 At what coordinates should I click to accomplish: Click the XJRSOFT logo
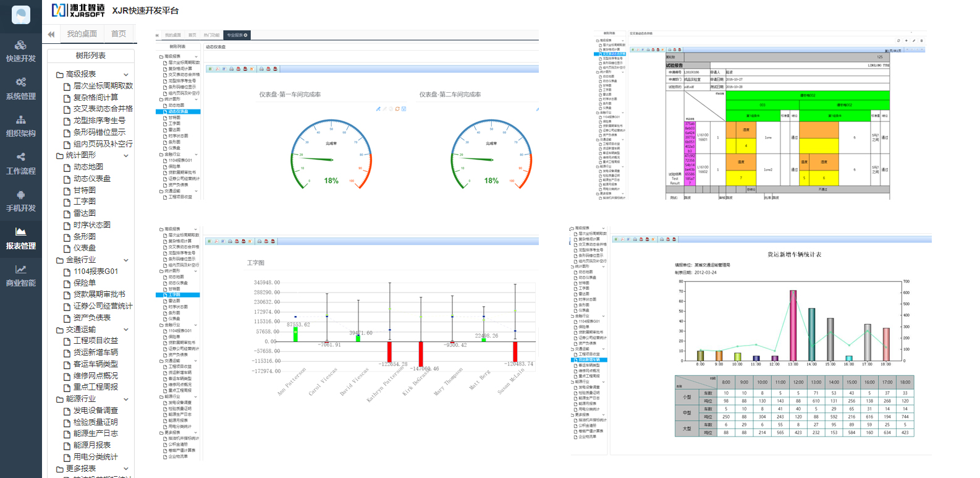click(78, 10)
